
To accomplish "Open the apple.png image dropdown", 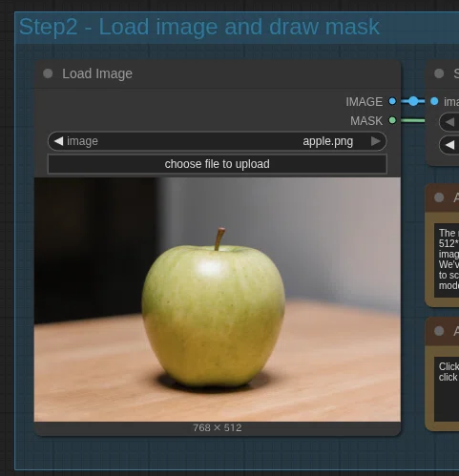I will (218, 141).
